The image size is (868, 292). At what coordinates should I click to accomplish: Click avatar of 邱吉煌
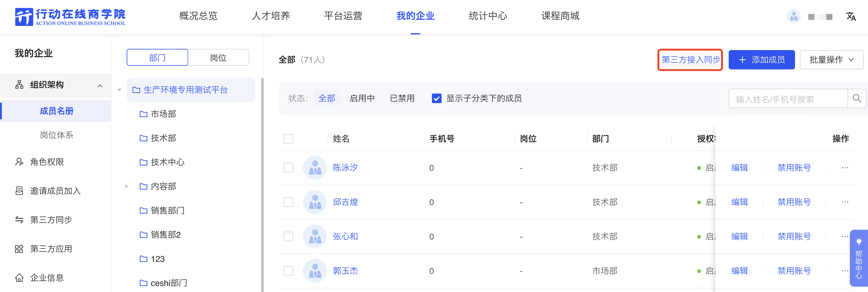[315, 202]
